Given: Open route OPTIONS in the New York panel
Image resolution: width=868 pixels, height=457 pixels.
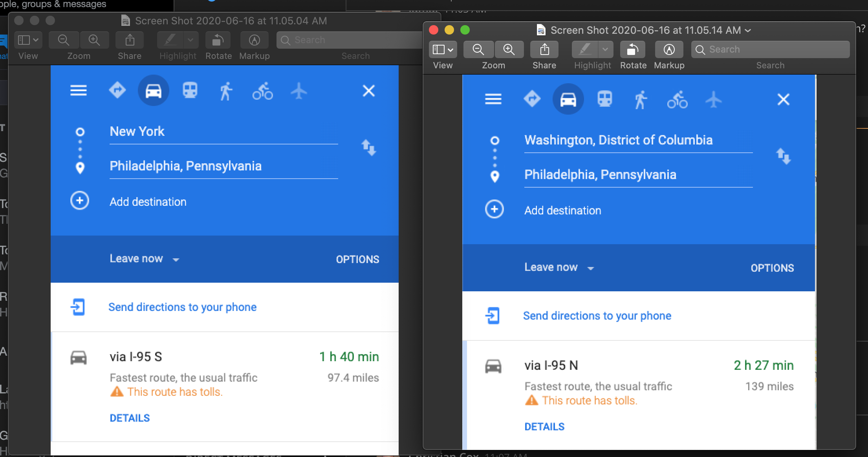Looking at the screenshot, I should 357,259.
